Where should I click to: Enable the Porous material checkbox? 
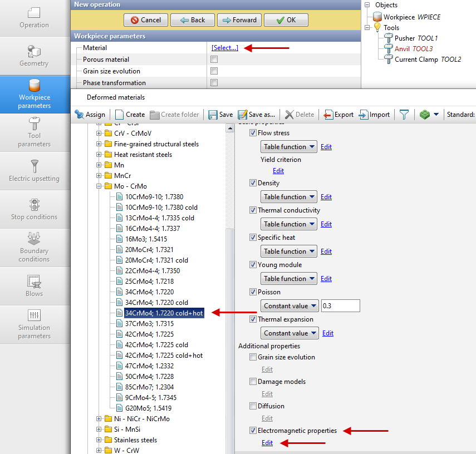214,60
